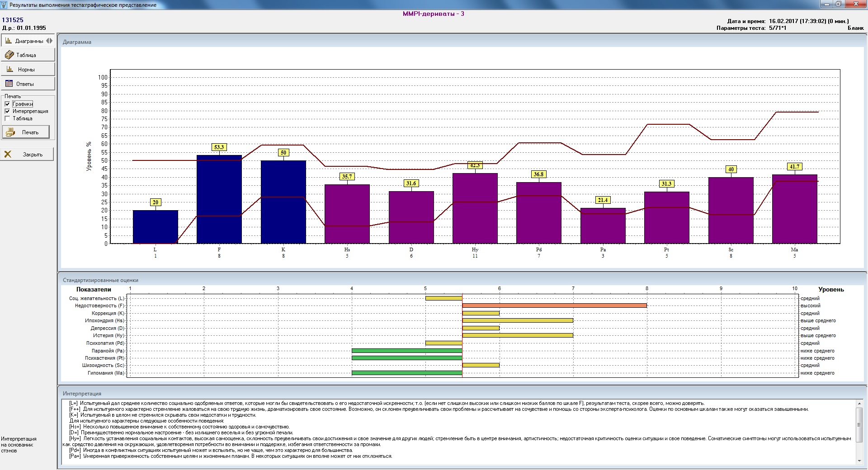
Task: Uncheck the Графики print checkbox
Action: pyautogui.click(x=7, y=104)
